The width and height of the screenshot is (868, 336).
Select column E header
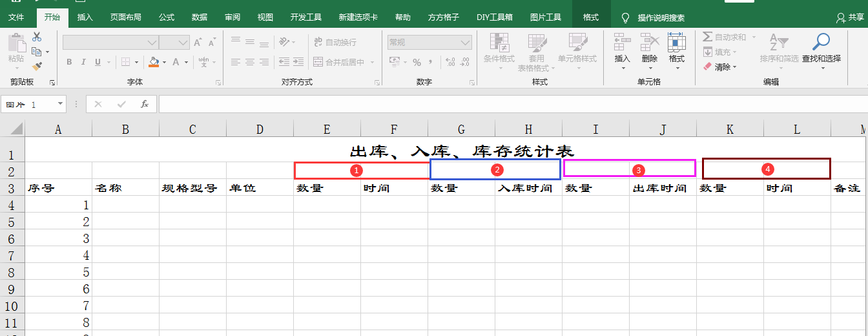327,129
